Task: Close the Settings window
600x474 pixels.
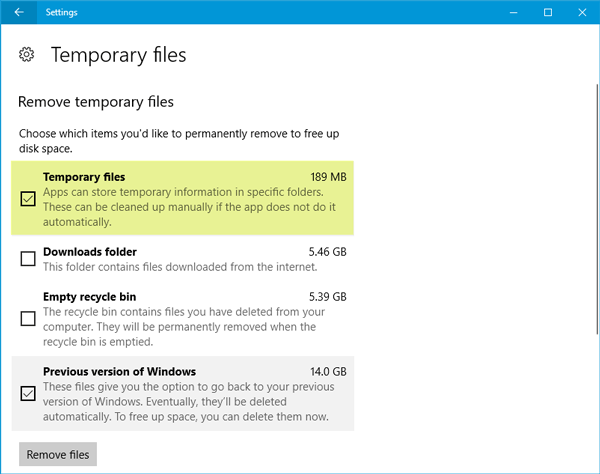Action: coord(582,12)
